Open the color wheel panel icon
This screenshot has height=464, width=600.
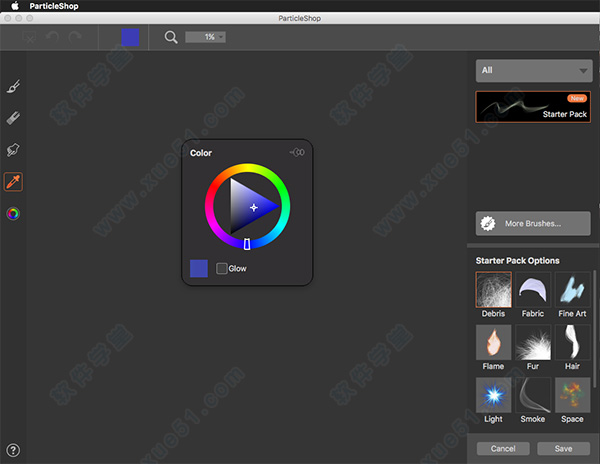point(13,213)
